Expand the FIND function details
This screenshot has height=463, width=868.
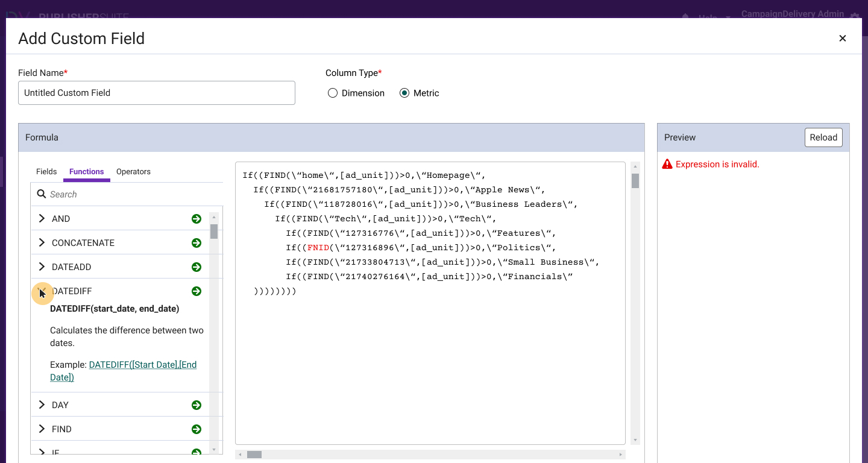pyautogui.click(x=41, y=429)
